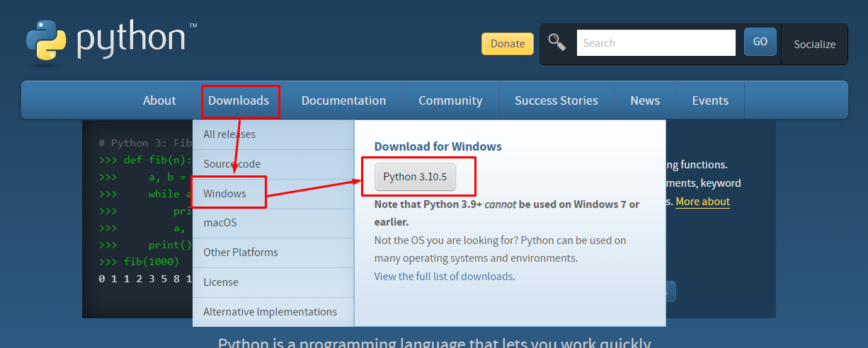
Task: Select Other Platforms in Downloads submenu
Action: point(273,253)
